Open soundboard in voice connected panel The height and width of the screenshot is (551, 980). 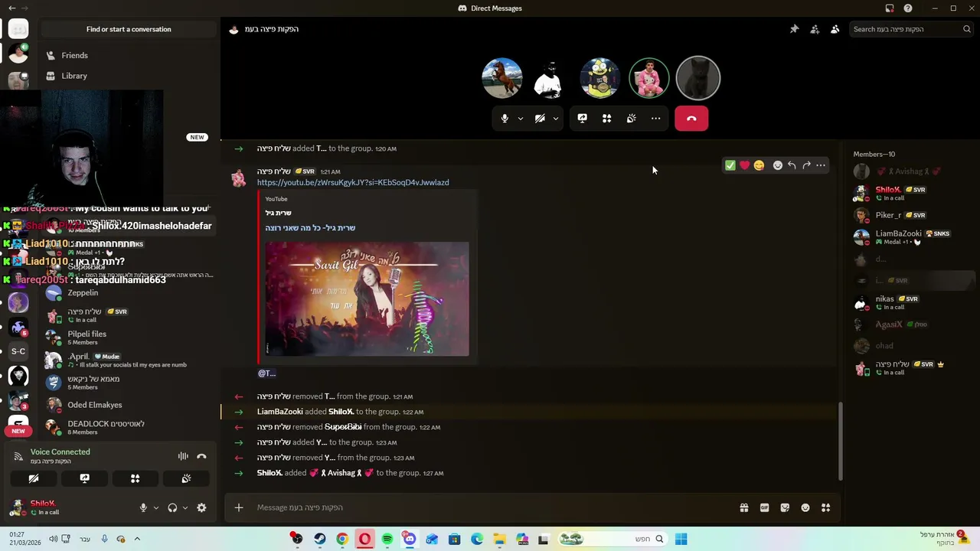click(186, 478)
